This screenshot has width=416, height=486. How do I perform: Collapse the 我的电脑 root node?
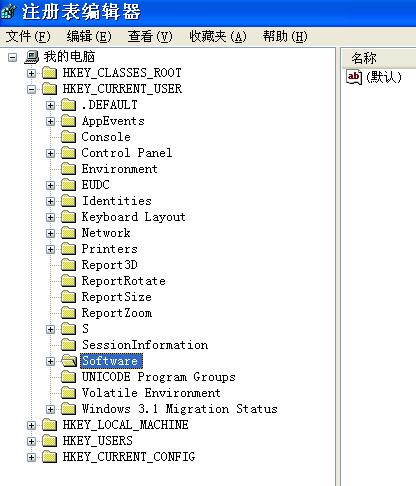coord(12,57)
